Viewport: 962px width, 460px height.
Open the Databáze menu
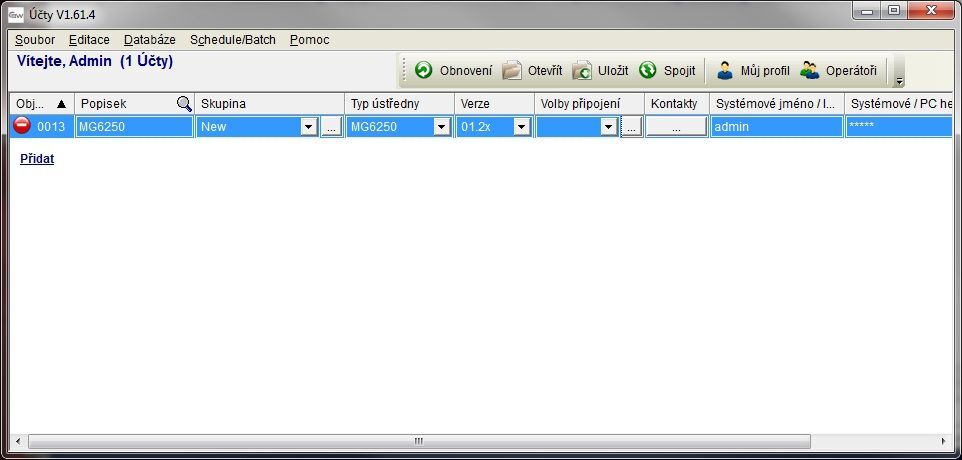click(x=150, y=40)
